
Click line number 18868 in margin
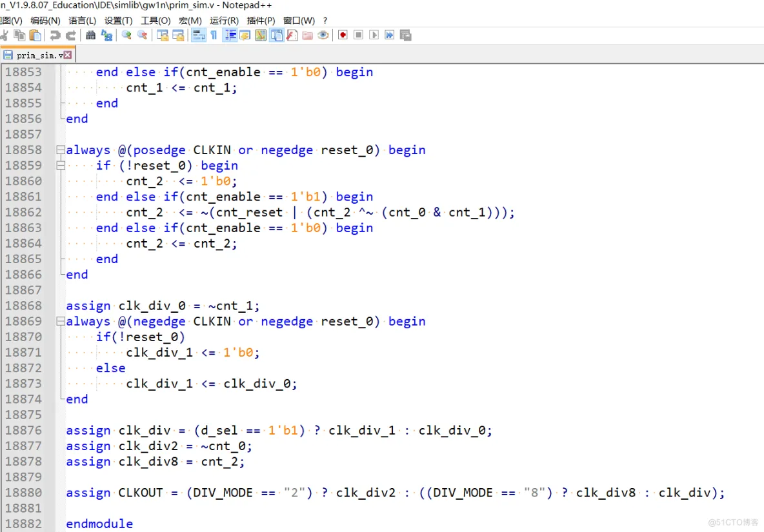23,306
